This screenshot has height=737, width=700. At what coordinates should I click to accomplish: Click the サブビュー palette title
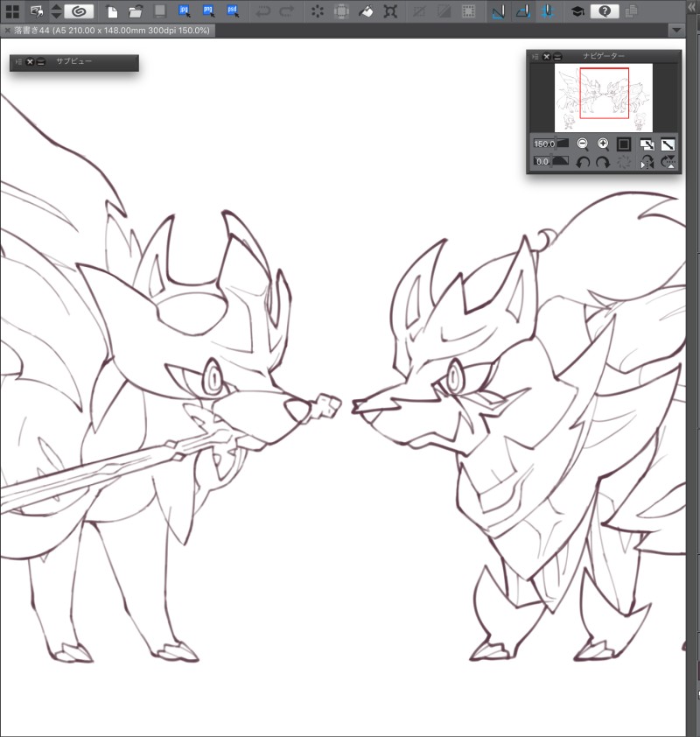(73, 61)
